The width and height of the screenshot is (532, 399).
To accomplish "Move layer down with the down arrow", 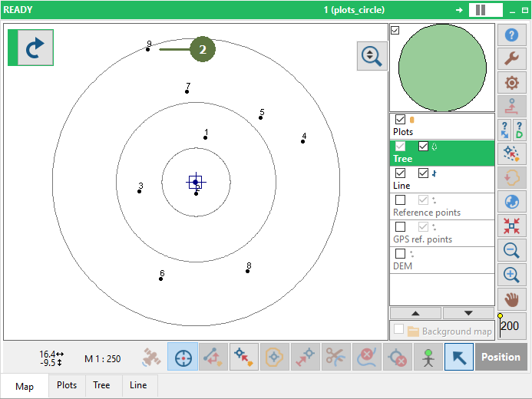I will pos(468,313).
